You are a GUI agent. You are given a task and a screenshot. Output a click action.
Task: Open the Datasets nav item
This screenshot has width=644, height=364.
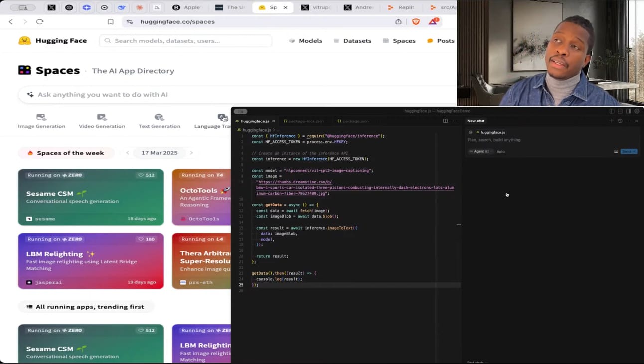[x=352, y=41]
